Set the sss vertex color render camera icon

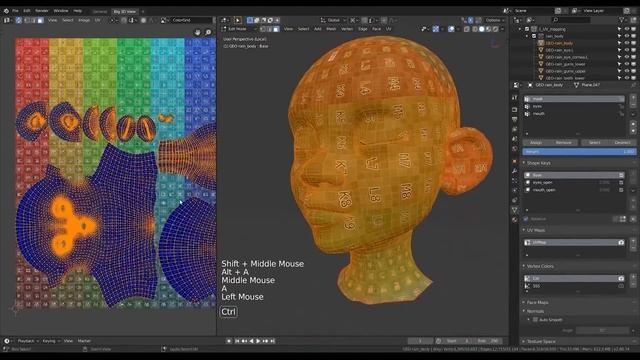[x=621, y=286]
